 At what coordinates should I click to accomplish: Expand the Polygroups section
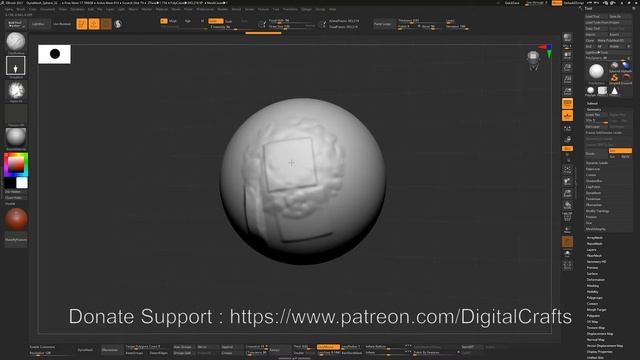click(x=594, y=298)
